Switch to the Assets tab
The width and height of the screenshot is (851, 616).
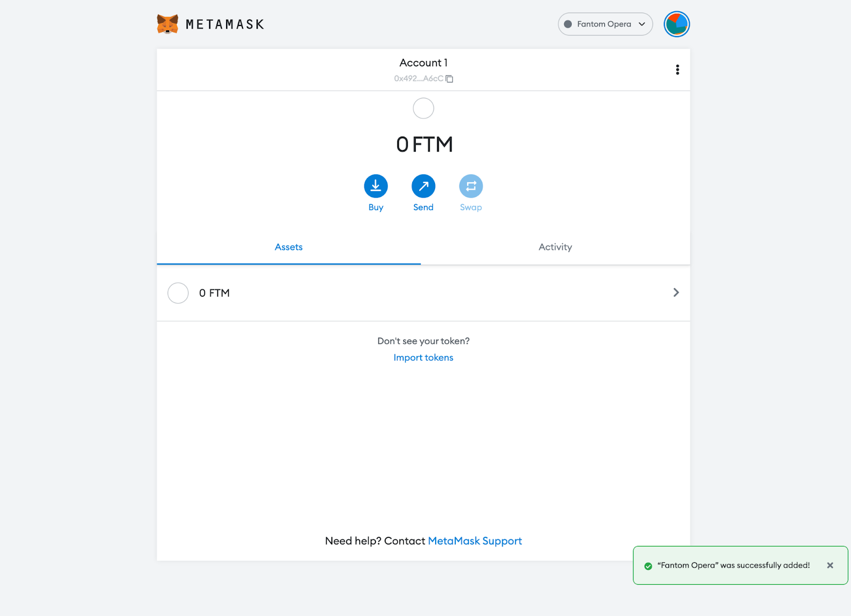[x=289, y=247]
